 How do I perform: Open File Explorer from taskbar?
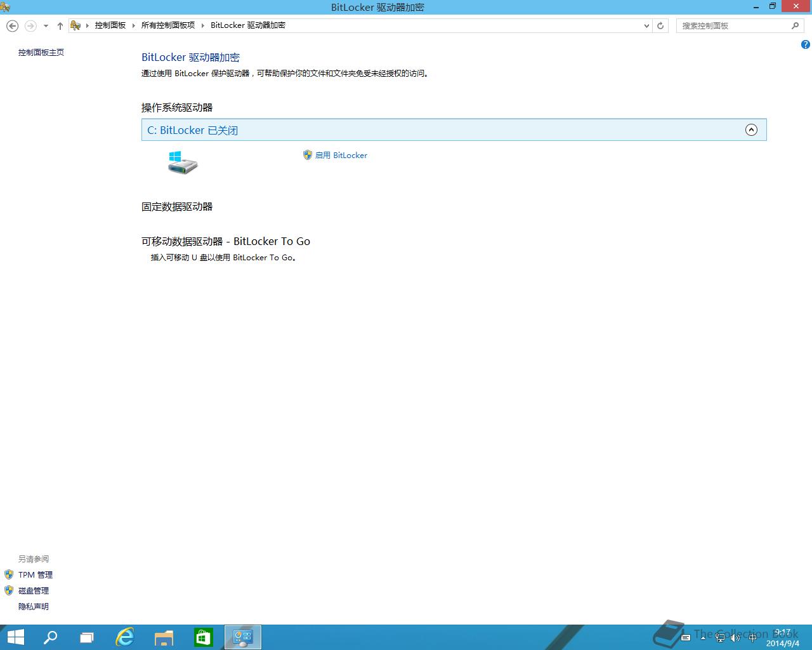(164, 637)
